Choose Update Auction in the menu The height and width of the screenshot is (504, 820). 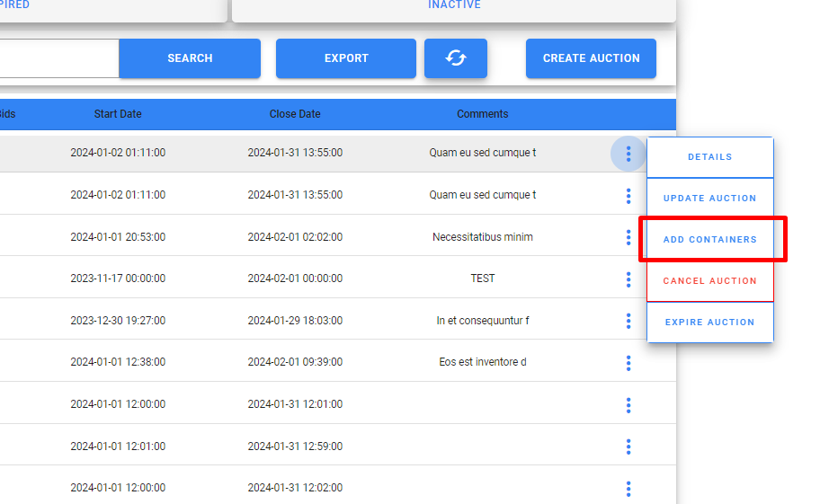(709, 199)
